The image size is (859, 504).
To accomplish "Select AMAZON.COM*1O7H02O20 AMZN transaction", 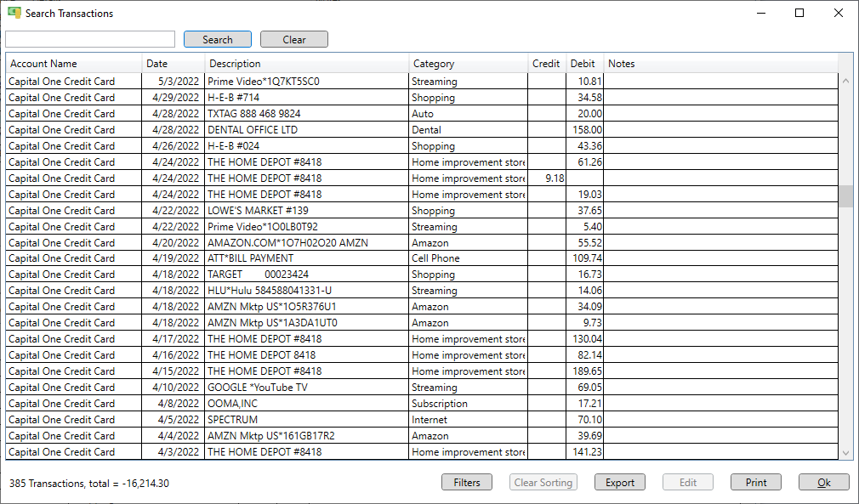I will point(422,243).
